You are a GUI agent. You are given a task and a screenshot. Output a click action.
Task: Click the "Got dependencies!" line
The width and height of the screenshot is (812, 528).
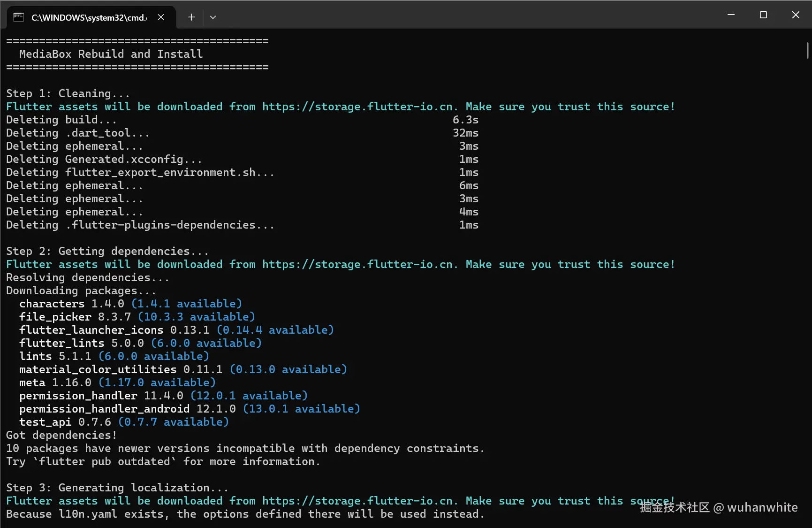(x=61, y=435)
